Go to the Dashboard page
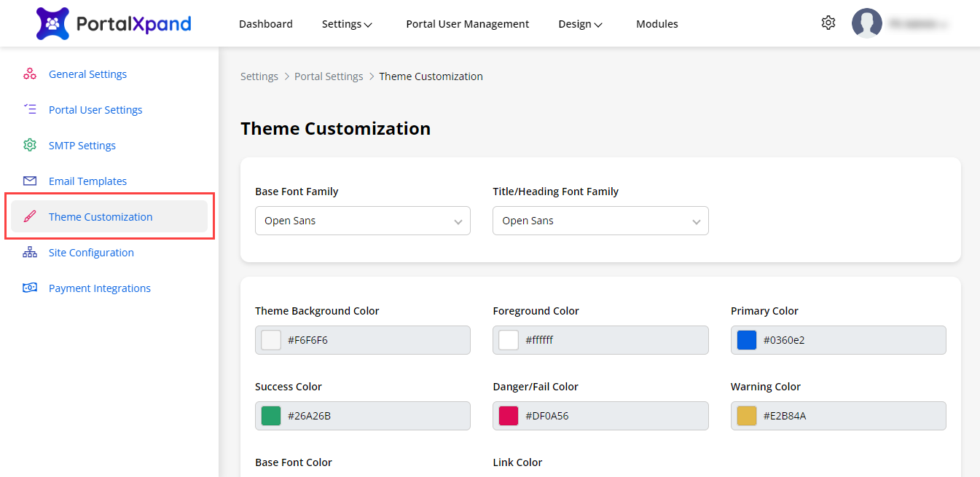980x477 pixels. pyautogui.click(x=265, y=24)
